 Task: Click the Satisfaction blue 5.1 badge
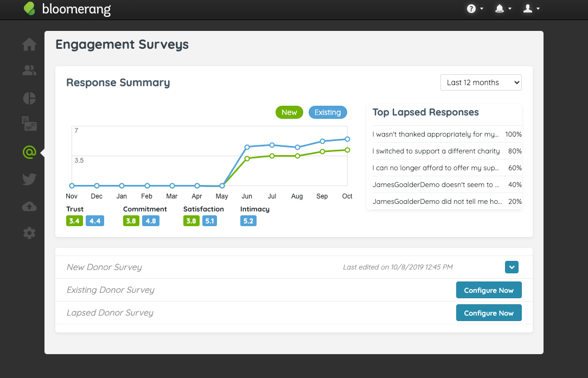point(209,221)
